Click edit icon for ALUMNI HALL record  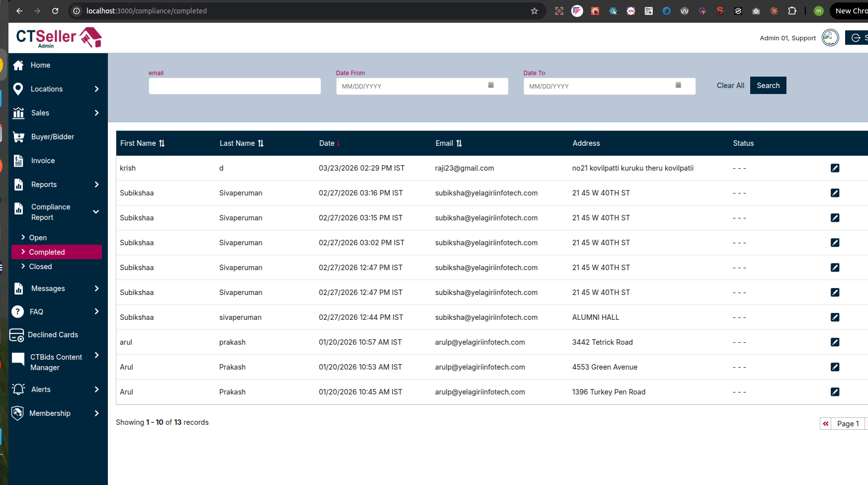coord(835,317)
